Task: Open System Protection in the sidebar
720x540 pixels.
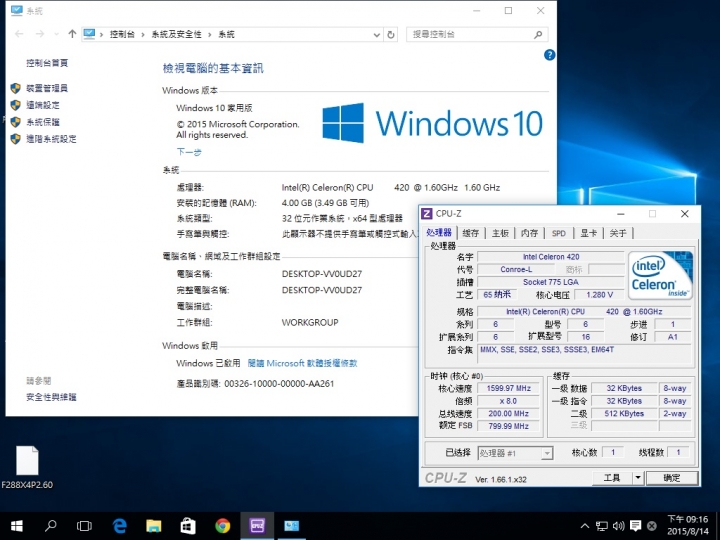Action: pyautogui.click(x=43, y=122)
